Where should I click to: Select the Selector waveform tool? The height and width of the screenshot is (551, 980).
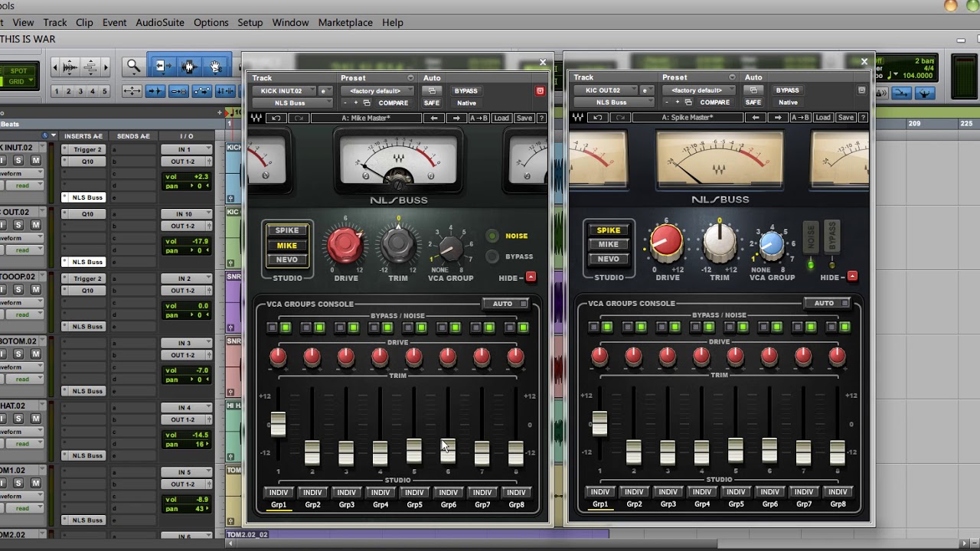189,67
